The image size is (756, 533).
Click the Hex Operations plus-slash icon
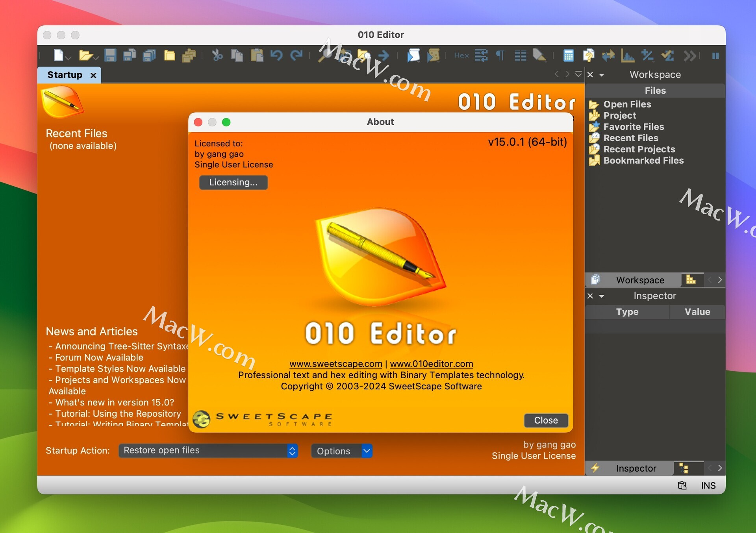pos(648,56)
